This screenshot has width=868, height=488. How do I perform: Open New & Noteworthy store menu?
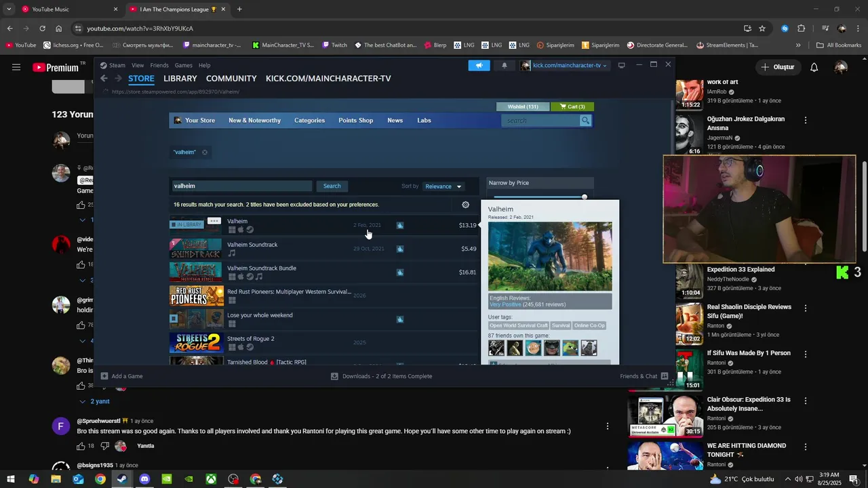(254, 121)
